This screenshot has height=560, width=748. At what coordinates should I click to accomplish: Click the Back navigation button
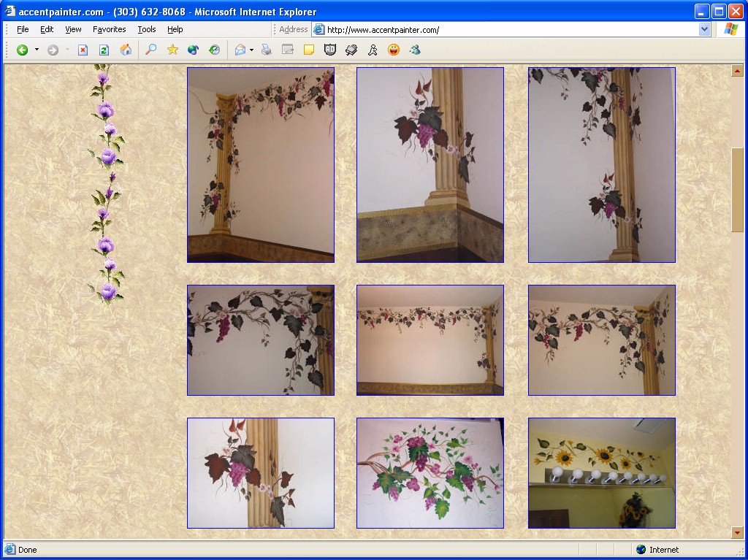(23, 50)
